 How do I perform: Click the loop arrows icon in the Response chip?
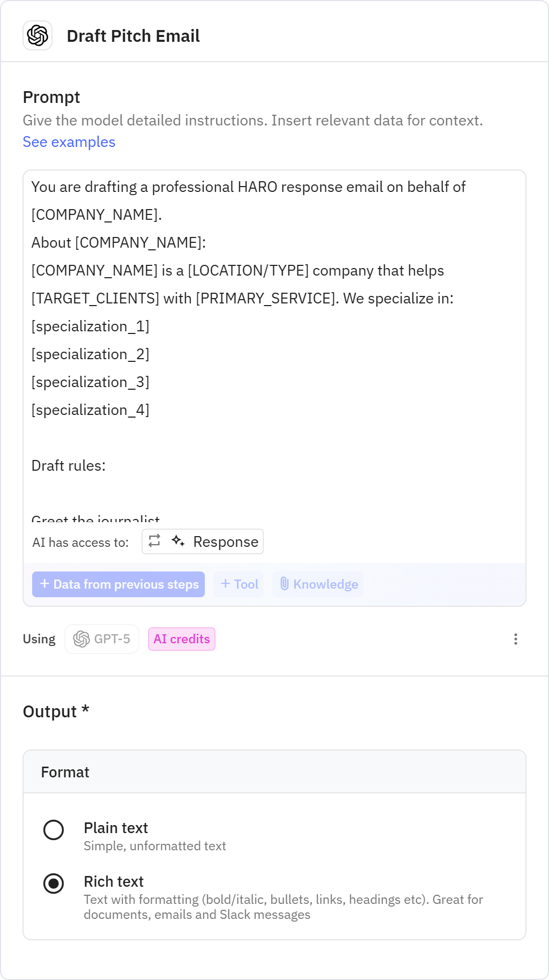click(x=155, y=541)
